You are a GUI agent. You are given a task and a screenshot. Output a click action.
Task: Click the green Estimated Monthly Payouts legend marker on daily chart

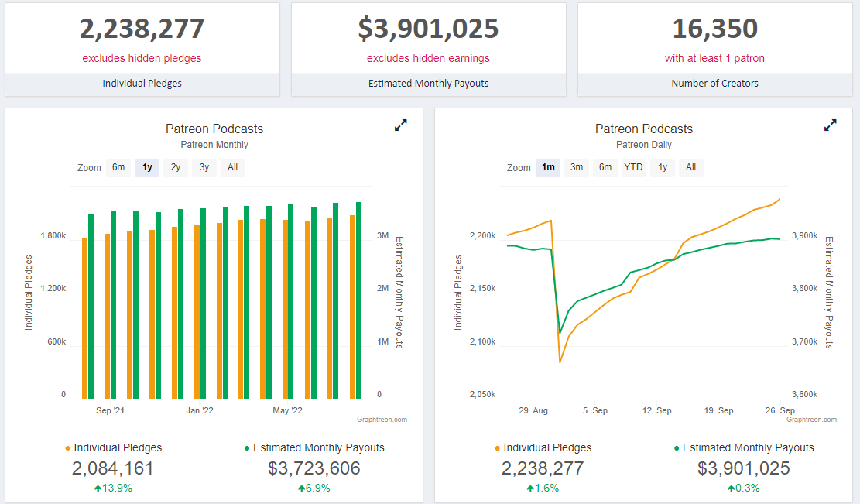pyautogui.click(x=678, y=447)
